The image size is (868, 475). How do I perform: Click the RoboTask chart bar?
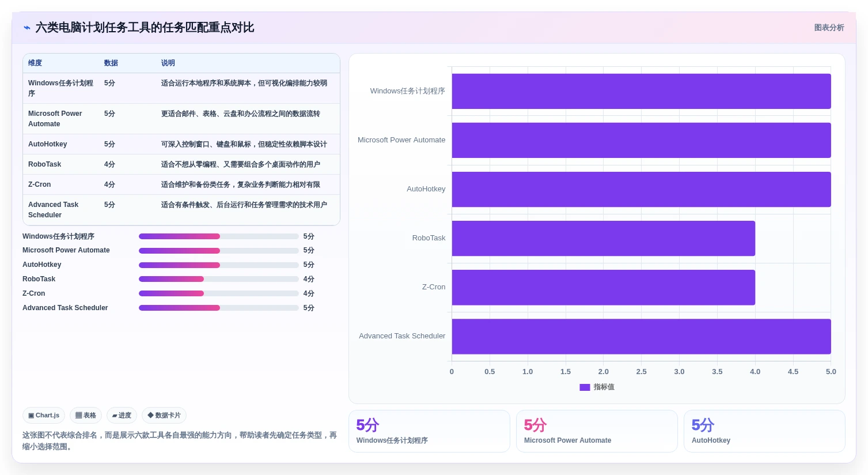[603, 238]
